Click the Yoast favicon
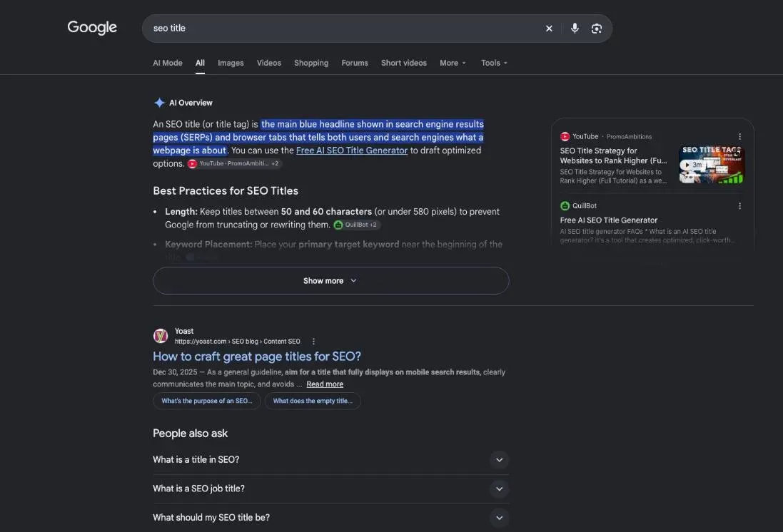The width and height of the screenshot is (783, 532). (161, 336)
